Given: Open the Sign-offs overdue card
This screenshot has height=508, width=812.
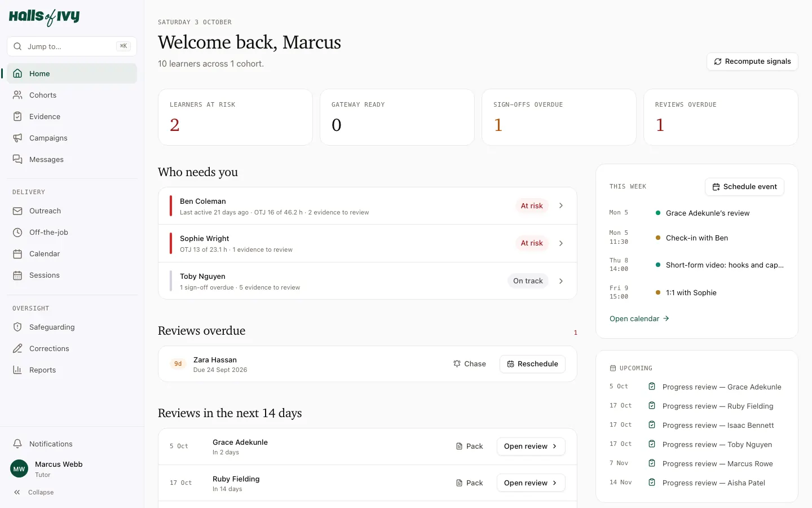Looking at the screenshot, I should 559,117.
